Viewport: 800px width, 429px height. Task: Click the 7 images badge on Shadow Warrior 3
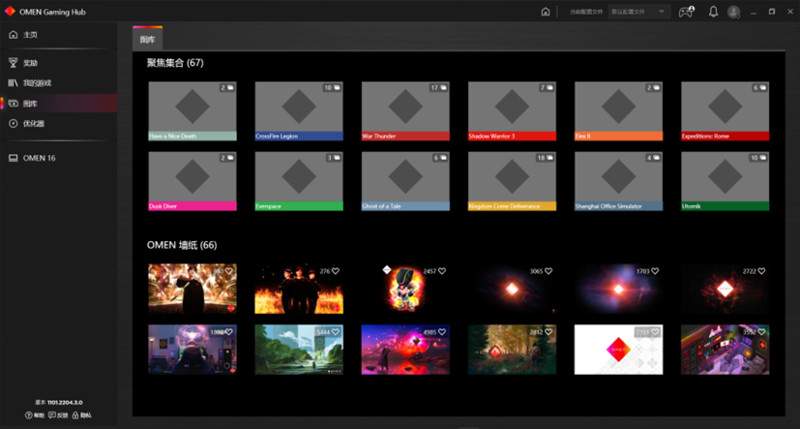coord(547,88)
